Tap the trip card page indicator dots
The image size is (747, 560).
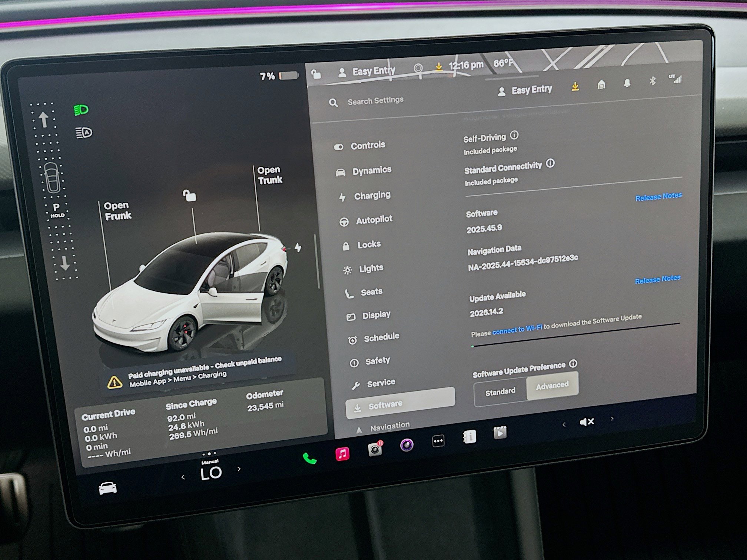(x=209, y=453)
